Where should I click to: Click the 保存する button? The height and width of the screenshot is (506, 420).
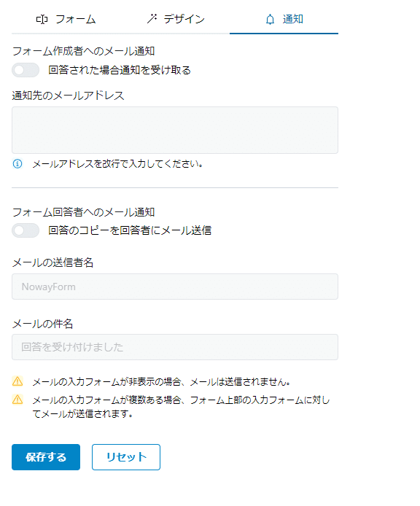(x=46, y=457)
